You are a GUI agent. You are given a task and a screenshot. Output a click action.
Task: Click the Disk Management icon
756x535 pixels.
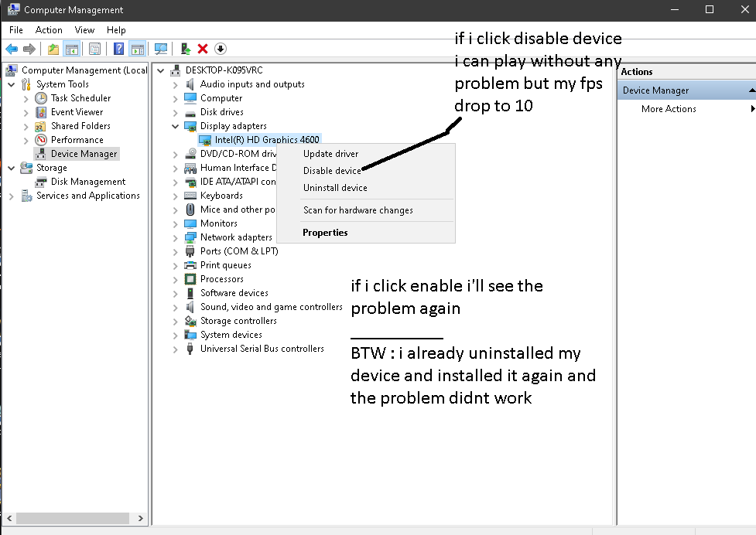tap(41, 182)
